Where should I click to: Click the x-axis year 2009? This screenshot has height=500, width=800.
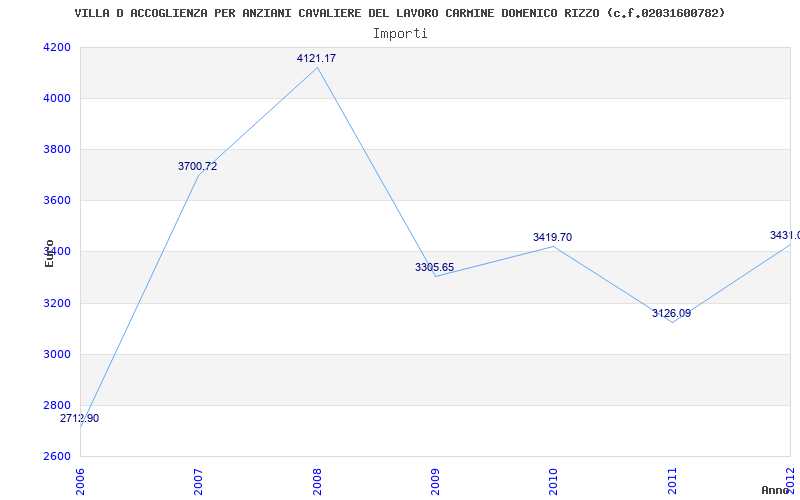point(435,481)
